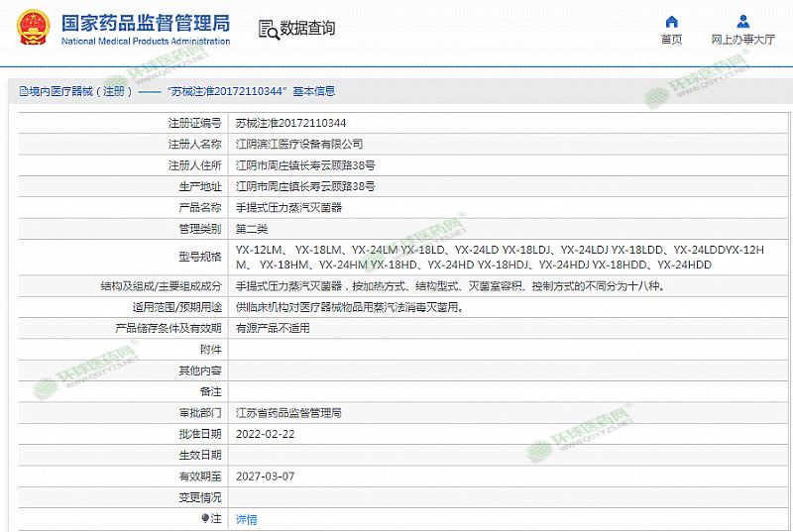Viewport: 793px width, 532px height.
Task: Click the 网上办事大厅 user icon
Action: pos(742,22)
